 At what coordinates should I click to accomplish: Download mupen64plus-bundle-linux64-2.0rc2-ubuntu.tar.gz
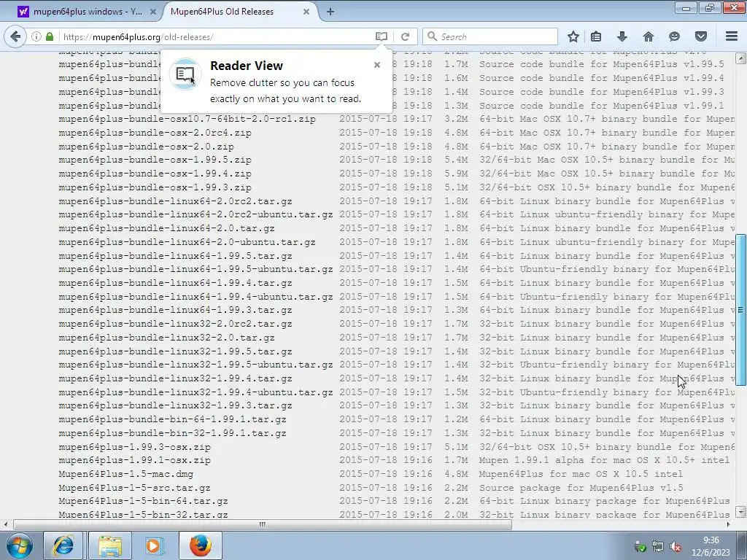pos(196,215)
